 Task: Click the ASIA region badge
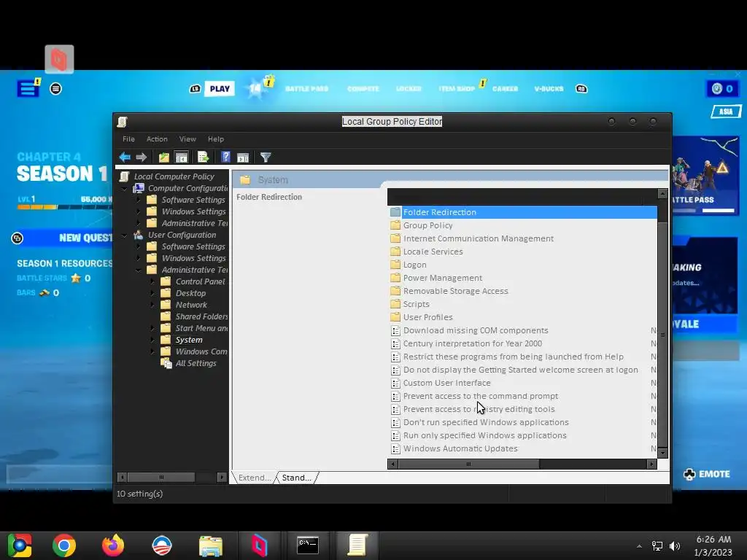tap(726, 112)
